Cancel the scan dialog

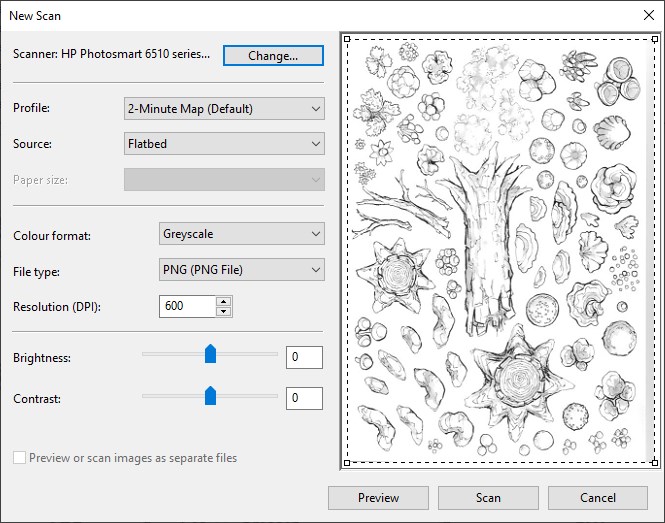point(598,497)
